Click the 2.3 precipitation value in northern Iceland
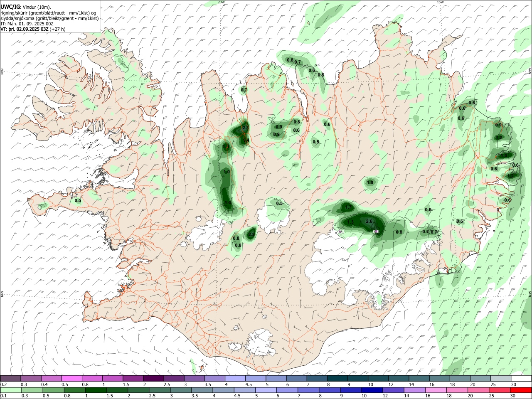 (245, 128)
